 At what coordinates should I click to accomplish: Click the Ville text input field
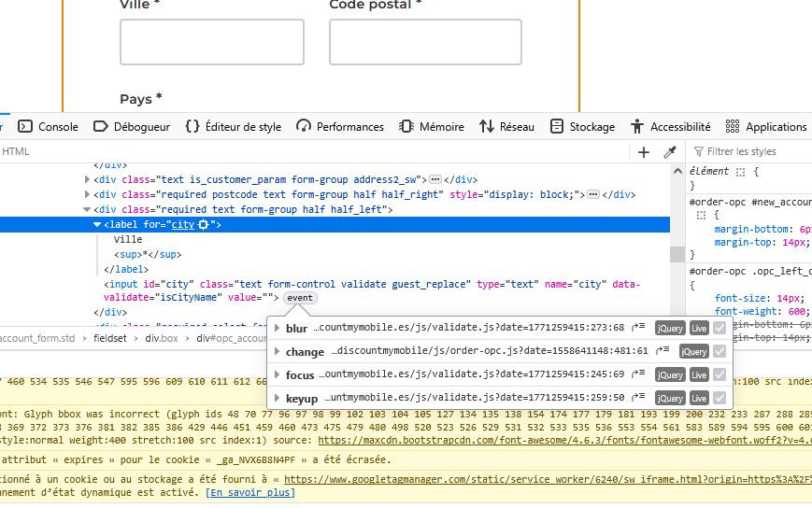pyautogui.click(x=212, y=42)
